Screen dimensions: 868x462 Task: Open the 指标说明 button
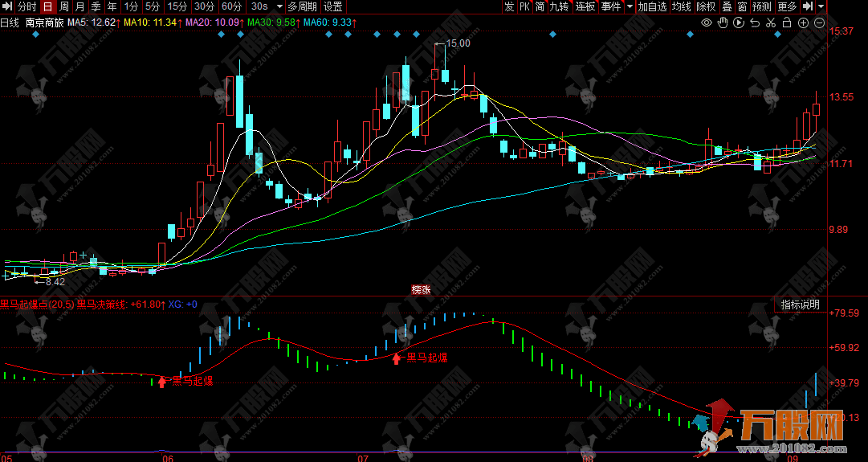[801, 305]
